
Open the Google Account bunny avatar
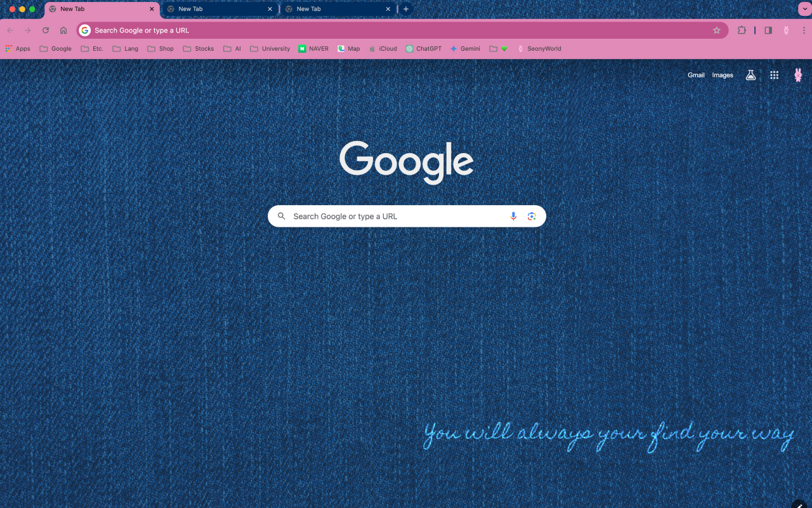[x=798, y=75]
